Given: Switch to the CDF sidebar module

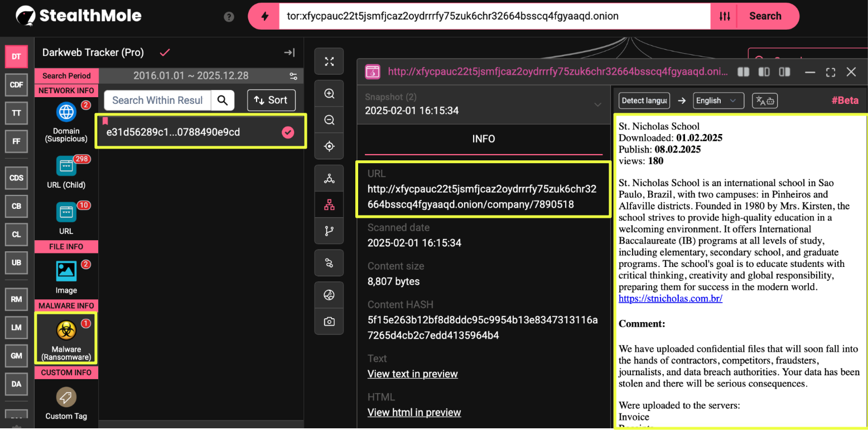Looking at the screenshot, I should [x=16, y=85].
